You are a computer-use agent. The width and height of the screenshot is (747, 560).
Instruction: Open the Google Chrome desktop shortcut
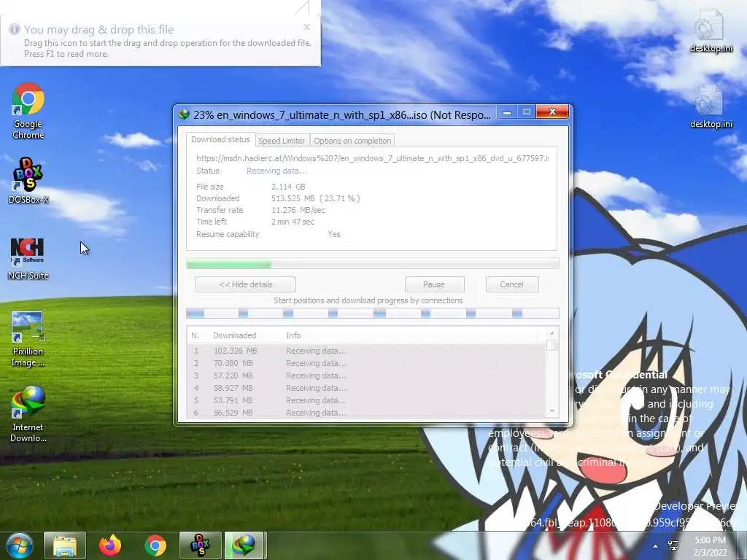(28, 112)
